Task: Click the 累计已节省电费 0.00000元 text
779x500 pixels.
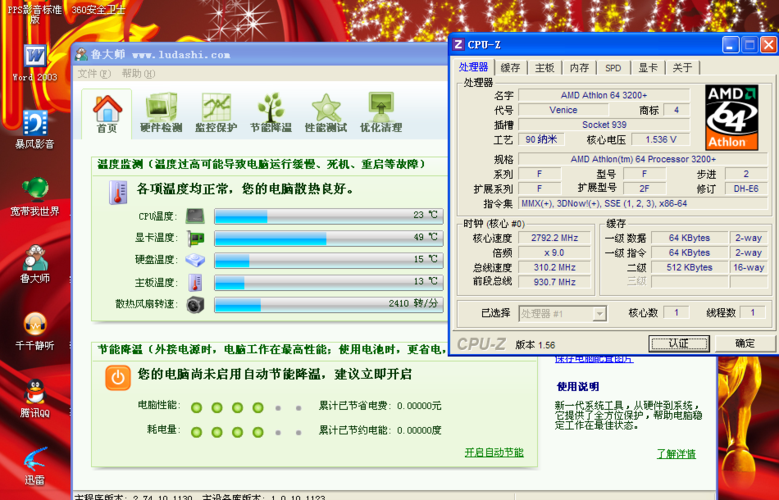Action: [x=380, y=406]
